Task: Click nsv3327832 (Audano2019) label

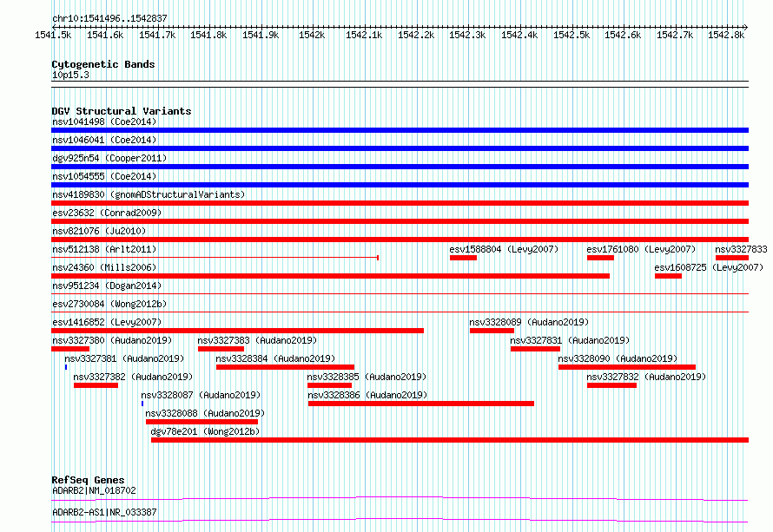Action: [646, 377]
